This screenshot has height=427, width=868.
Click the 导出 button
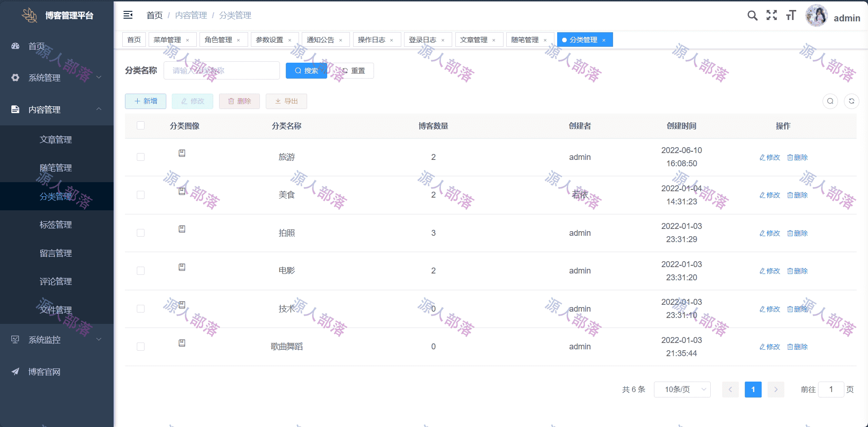(x=286, y=101)
